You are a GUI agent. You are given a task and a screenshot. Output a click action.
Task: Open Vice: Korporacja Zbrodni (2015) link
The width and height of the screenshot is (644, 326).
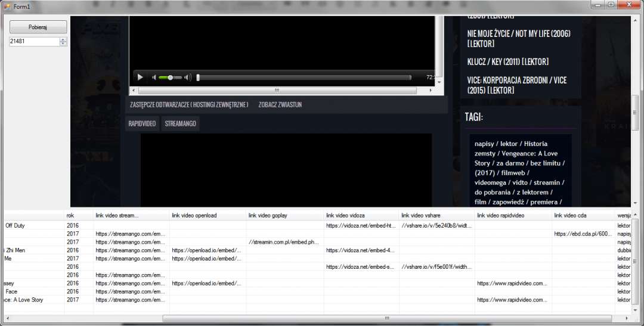point(517,85)
